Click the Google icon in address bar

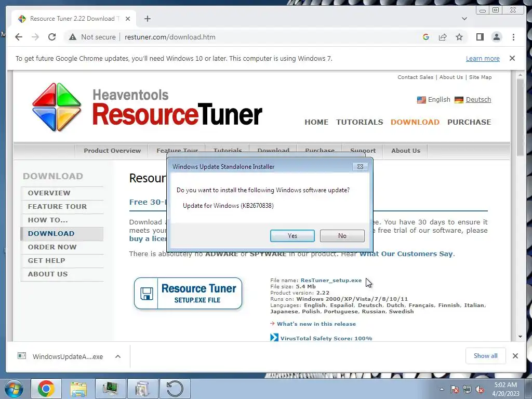click(x=426, y=37)
